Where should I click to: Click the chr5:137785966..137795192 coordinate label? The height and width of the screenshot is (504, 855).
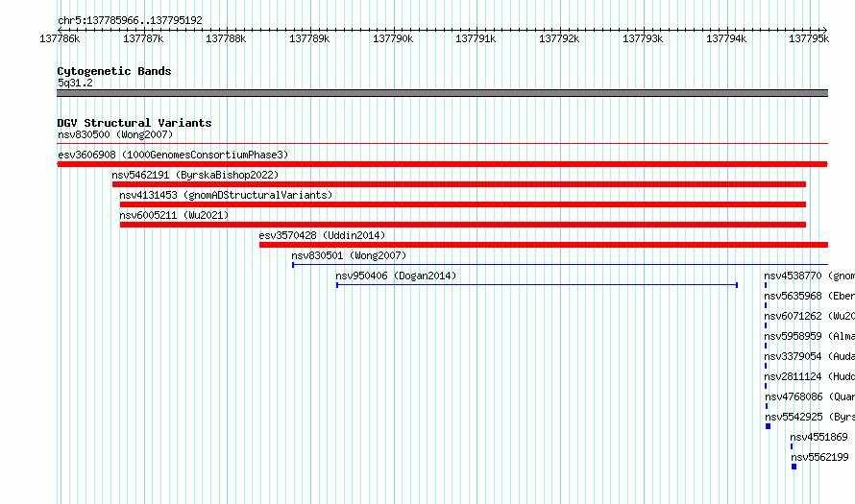[x=130, y=20]
